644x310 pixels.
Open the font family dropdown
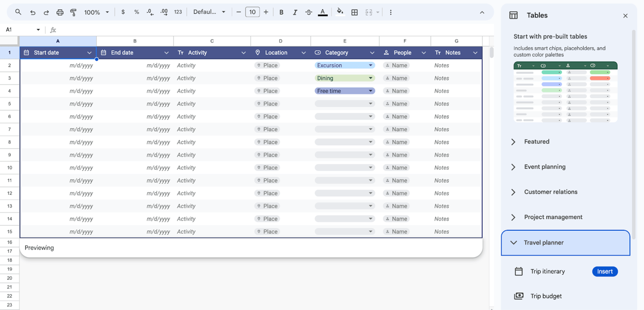(x=209, y=12)
